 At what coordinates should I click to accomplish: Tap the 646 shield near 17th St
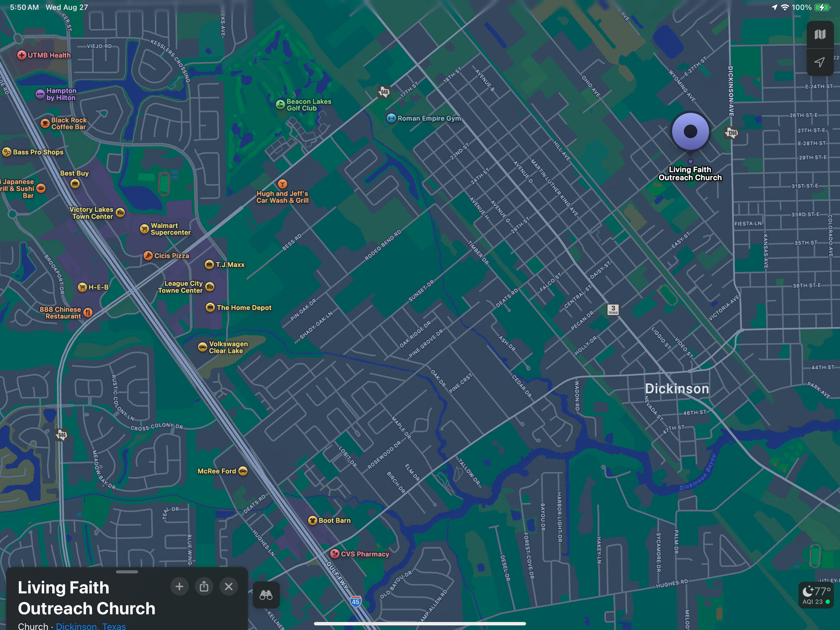point(384,92)
